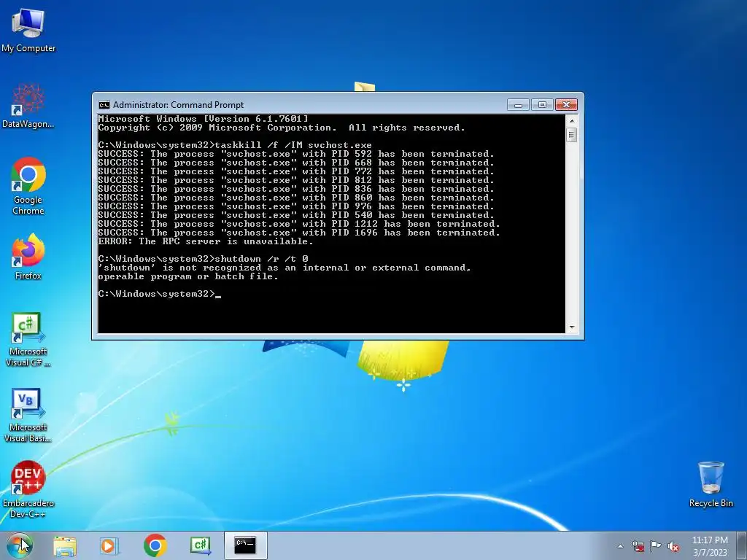The width and height of the screenshot is (747, 560).
Task: Open Windows Explorer from the taskbar
Action: [65, 545]
